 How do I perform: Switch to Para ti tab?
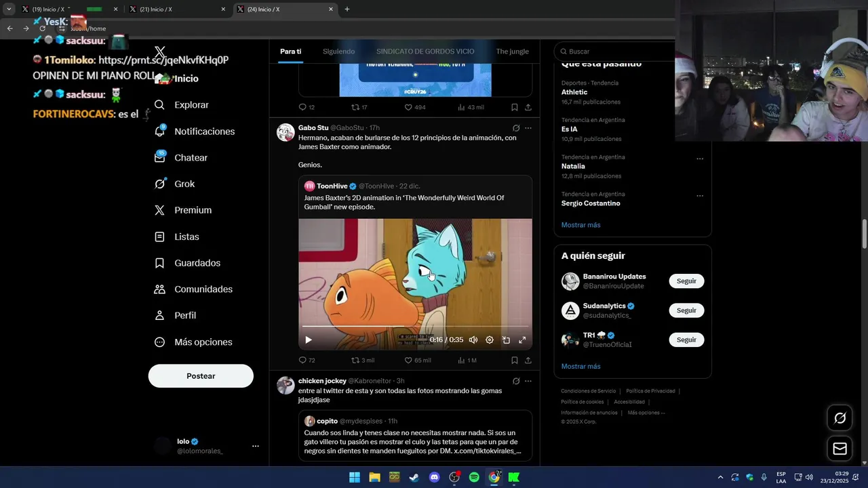tap(291, 52)
